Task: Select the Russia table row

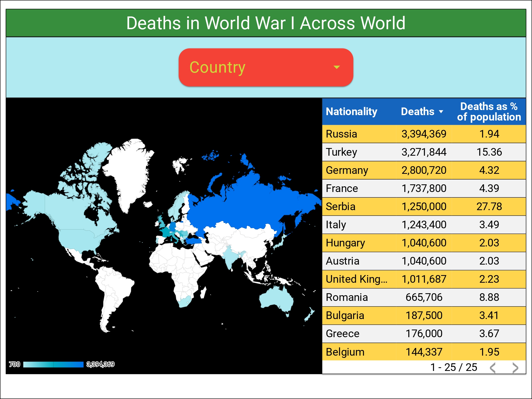Action: pyautogui.click(x=424, y=134)
